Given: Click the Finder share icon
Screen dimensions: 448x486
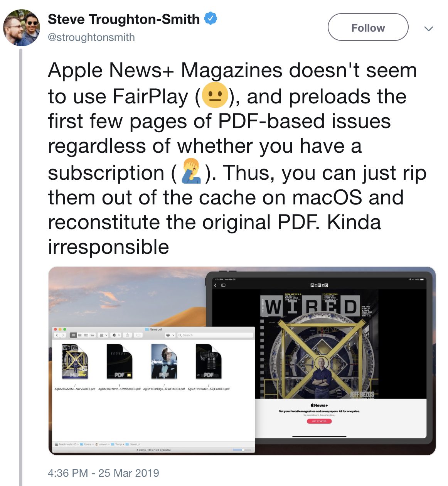Looking at the screenshot, I should (x=127, y=335).
